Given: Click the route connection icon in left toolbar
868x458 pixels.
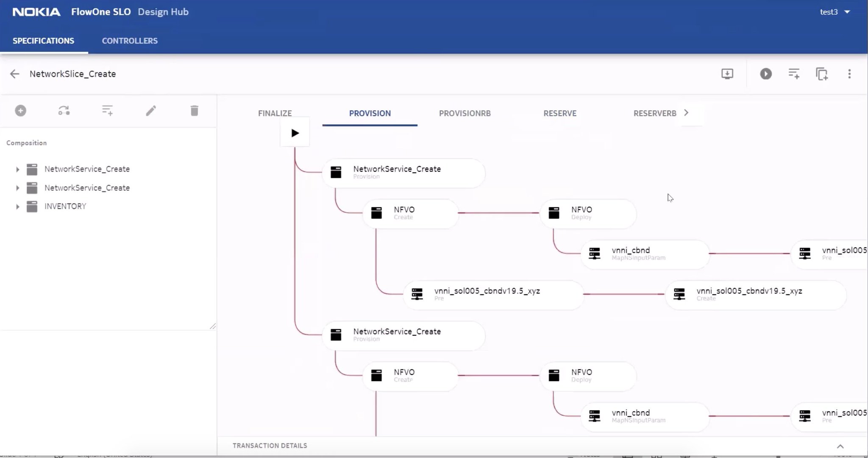Looking at the screenshot, I should (x=64, y=111).
